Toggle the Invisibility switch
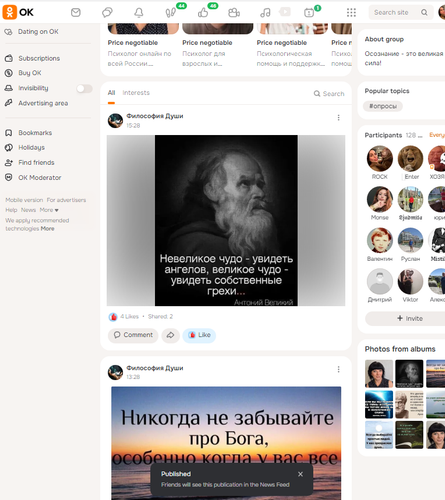 [84, 88]
